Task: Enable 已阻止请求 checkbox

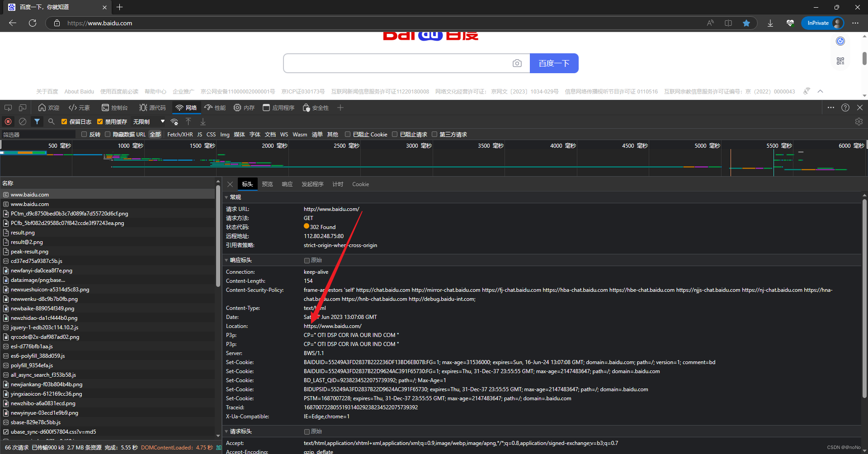Action: [395, 134]
